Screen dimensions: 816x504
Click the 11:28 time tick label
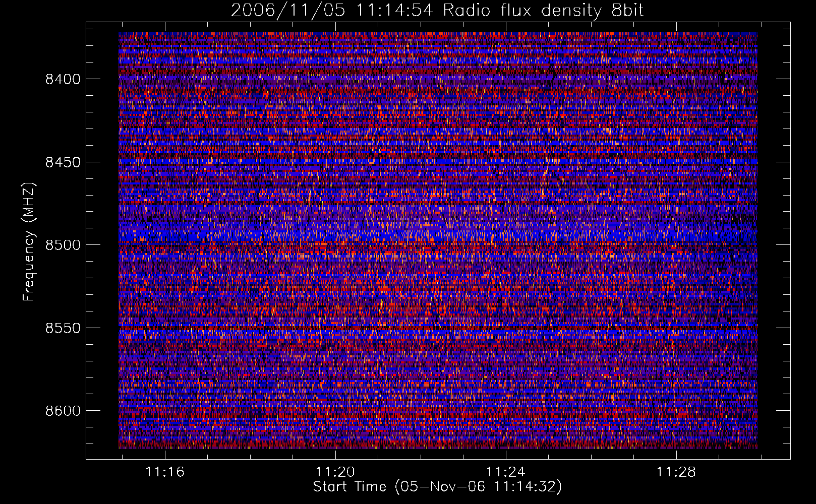pos(676,472)
